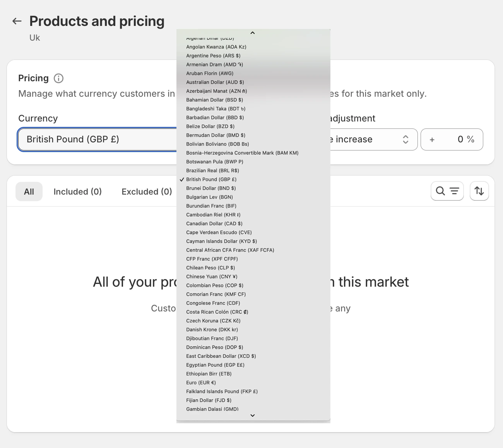This screenshot has height=448, width=503.
Task: Choose Czech Koruna (CZK Kč) currency
Action: coord(213,321)
